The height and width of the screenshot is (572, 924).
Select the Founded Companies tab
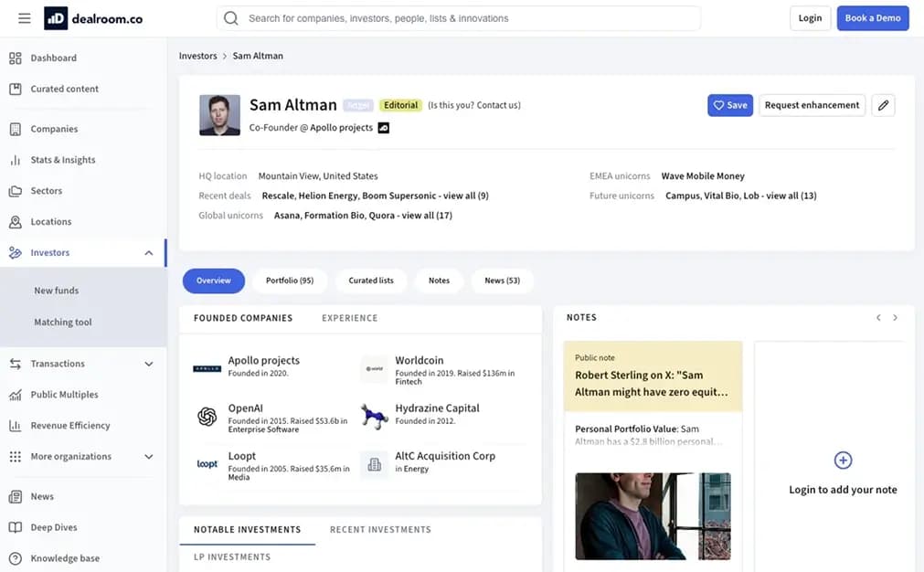coord(243,318)
